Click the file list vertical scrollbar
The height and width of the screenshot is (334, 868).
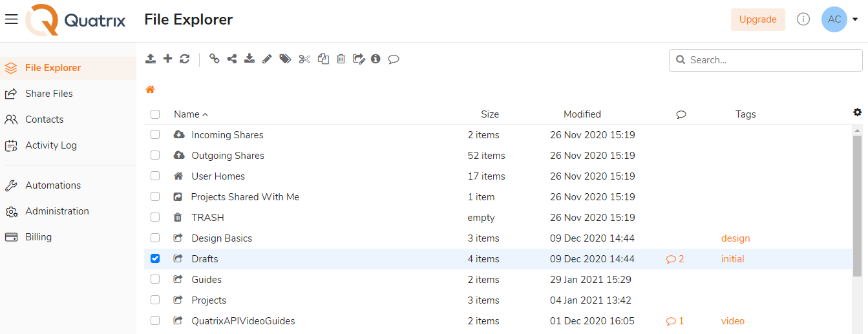857,205
